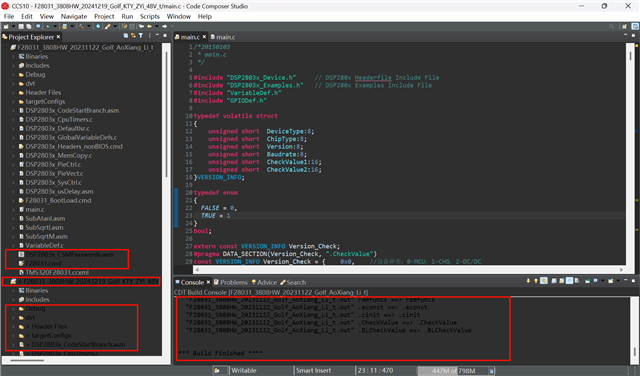Image resolution: width=640 pixels, height=376 pixels.
Task: Open the Back history dropdown arrow
Action: (157, 26)
